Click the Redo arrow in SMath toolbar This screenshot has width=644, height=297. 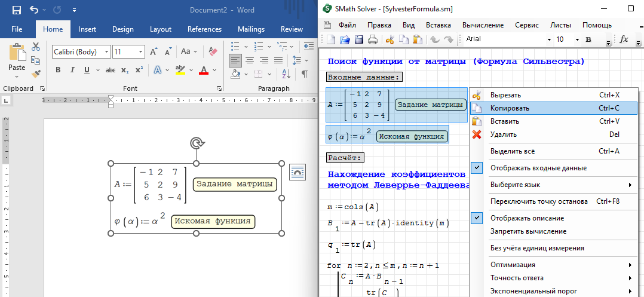coord(449,39)
